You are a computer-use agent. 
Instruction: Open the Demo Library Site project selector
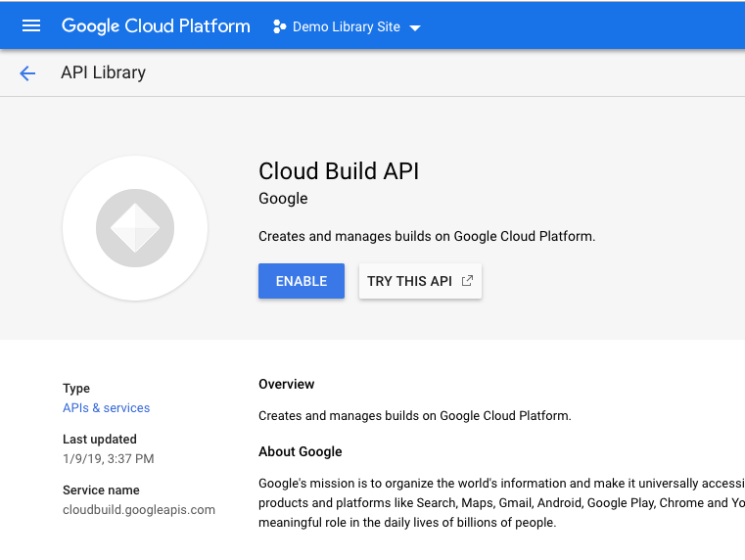(346, 26)
